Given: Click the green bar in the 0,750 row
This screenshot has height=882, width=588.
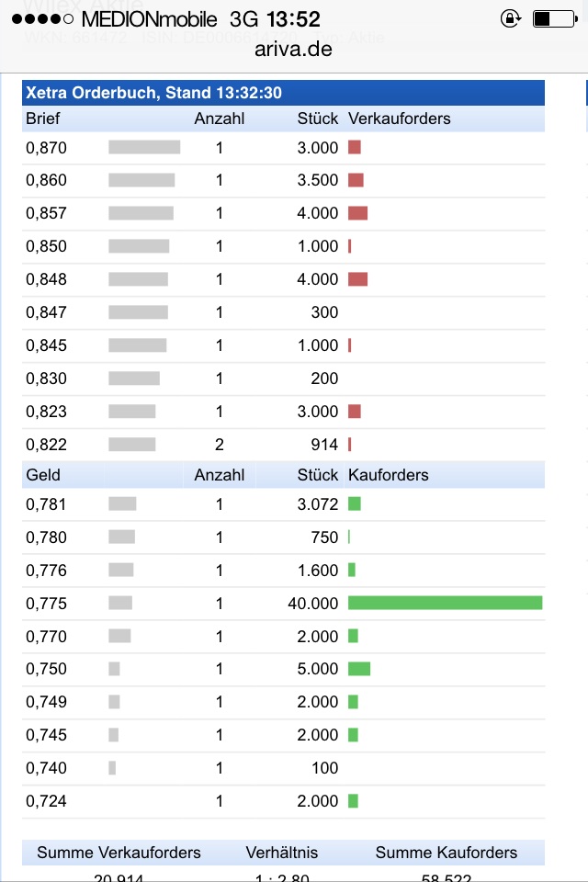Looking at the screenshot, I should click(x=359, y=669).
